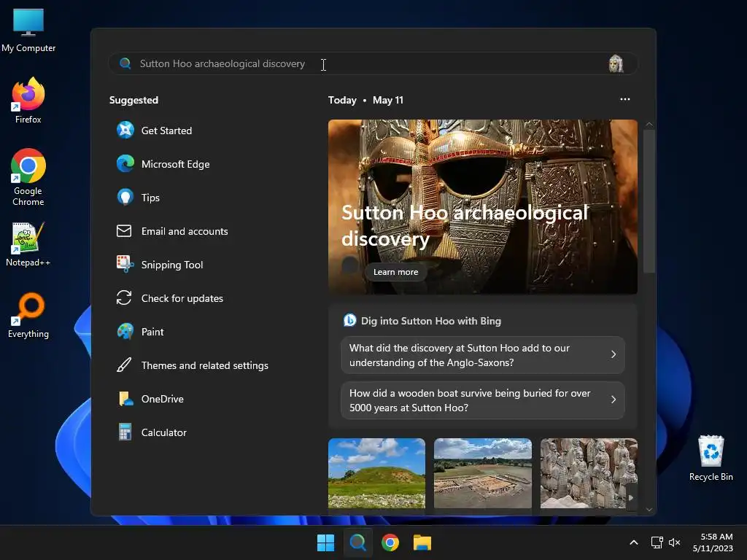The image size is (747, 560).
Task: Click the Today panel scrollbar thumb
Action: coord(649,201)
